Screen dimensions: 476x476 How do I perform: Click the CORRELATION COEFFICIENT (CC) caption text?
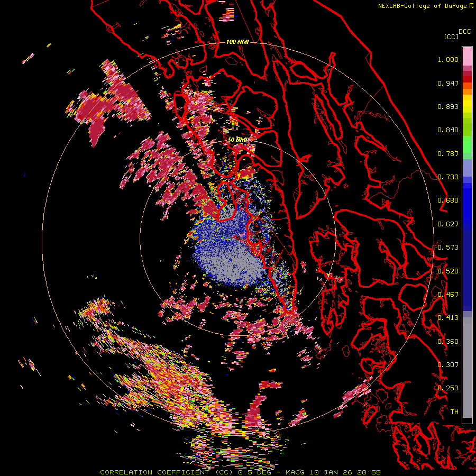pyautogui.click(x=167, y=472)
